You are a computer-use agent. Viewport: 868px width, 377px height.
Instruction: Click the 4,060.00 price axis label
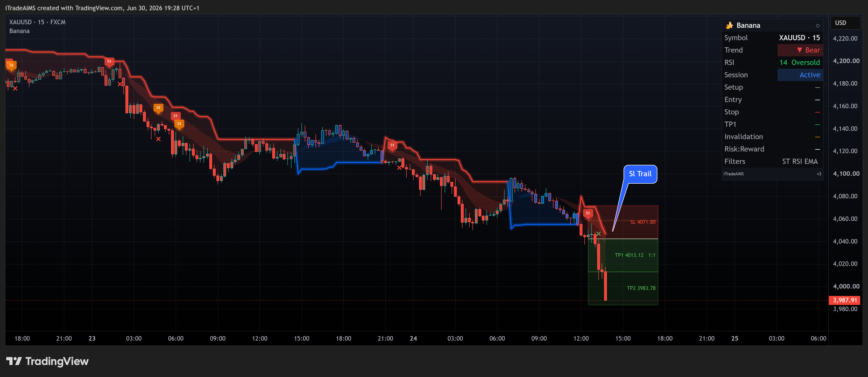pyautogui.click(x=845, y=219)
